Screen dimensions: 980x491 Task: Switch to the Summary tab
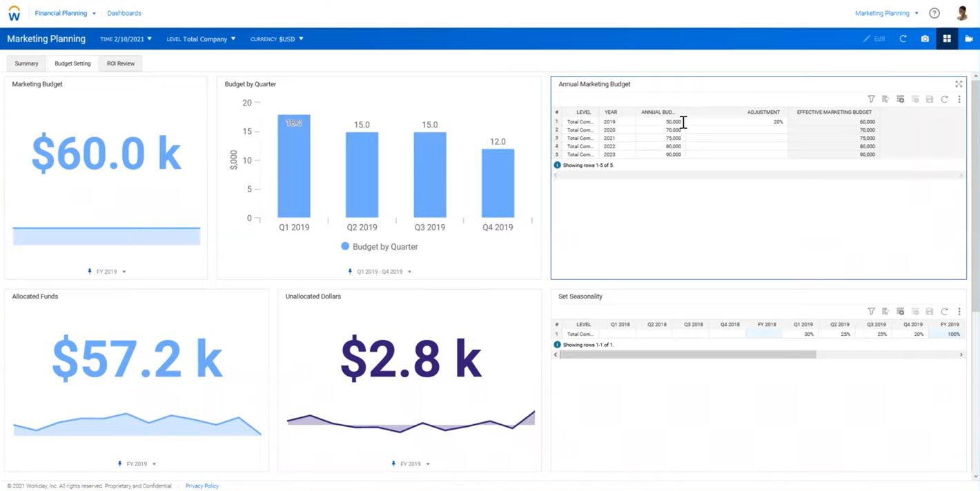click(x=26, y=63)
